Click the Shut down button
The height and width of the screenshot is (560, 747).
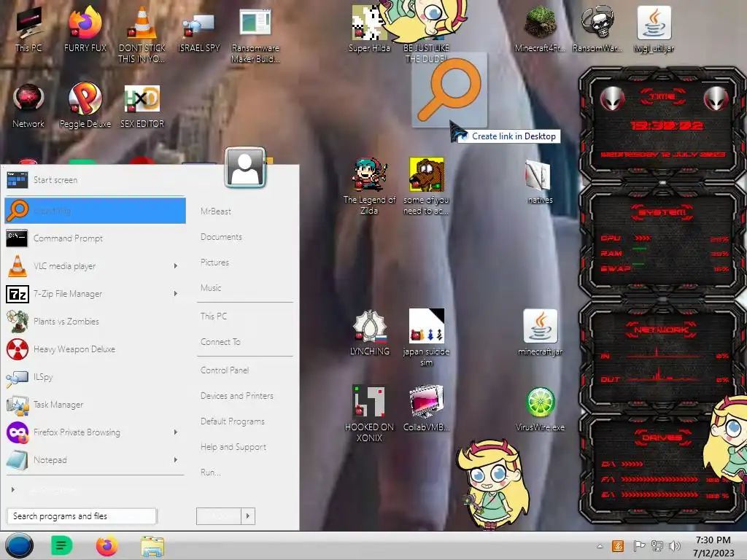tap(219, 516)
